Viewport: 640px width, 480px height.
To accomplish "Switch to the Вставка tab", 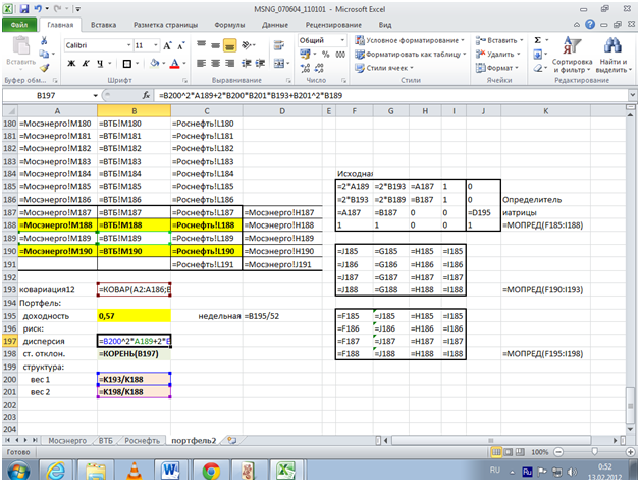I will pos(103,25).
